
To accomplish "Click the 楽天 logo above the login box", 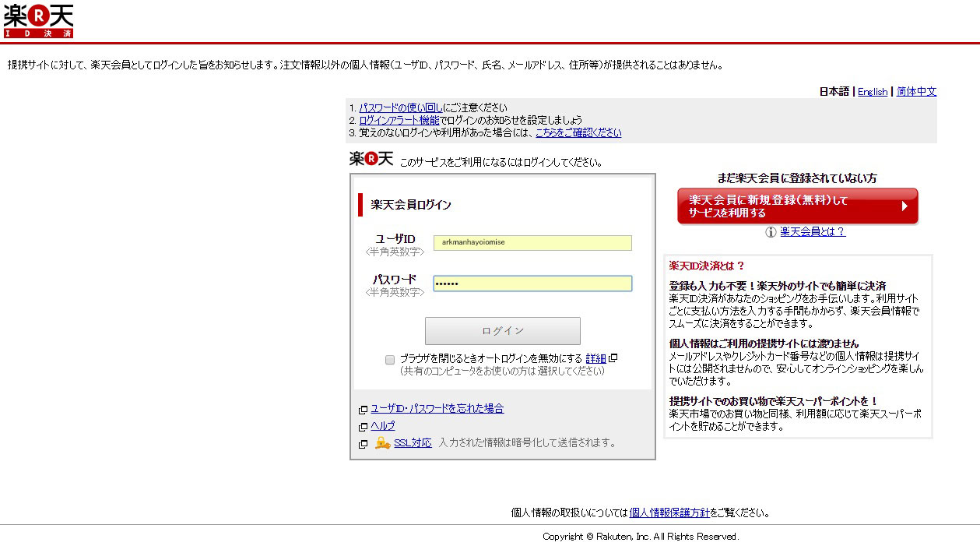I will point(371,159).
